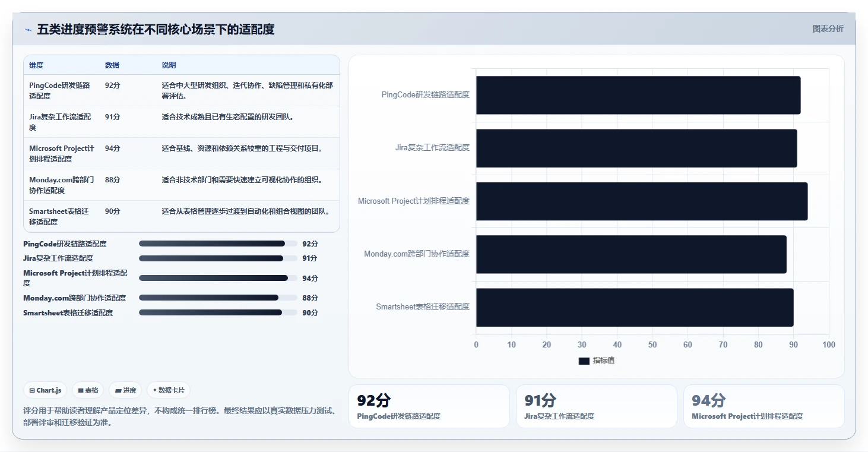Click the Monday.com跨部门协作适配度 chart bar
The width and height of the screenshot is (868, 452).
coord(631,254)
